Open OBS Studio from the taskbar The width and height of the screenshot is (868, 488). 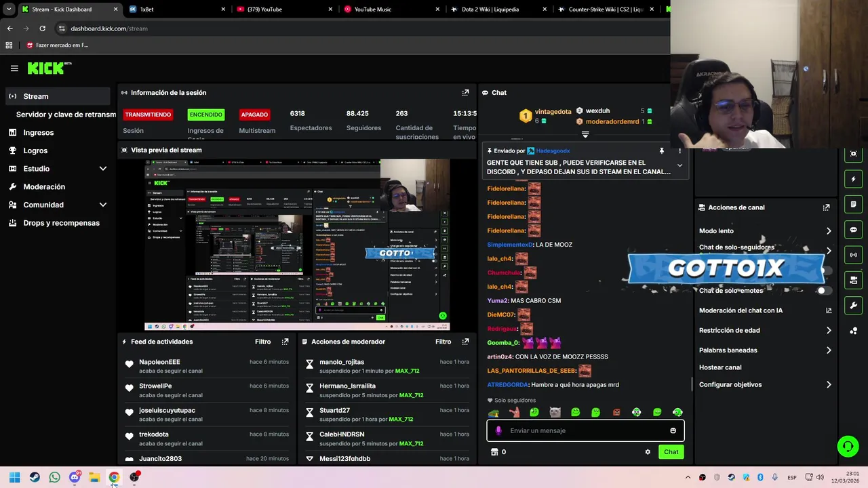tap(134, 477)
